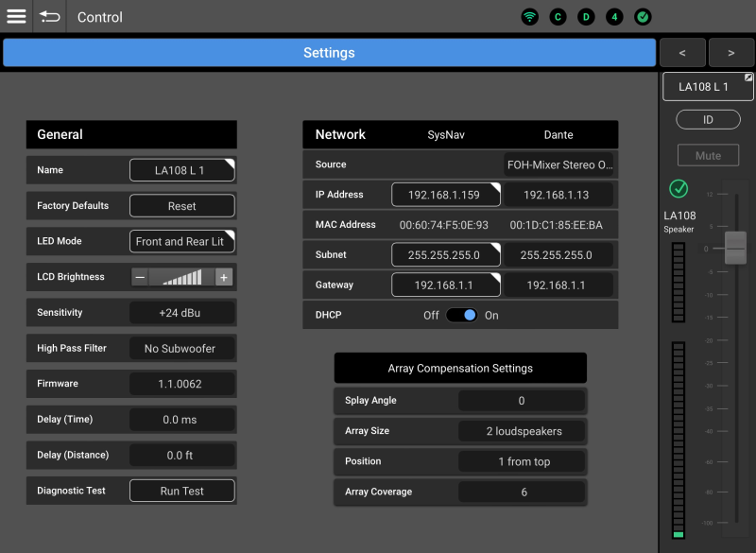Viewport: 756px width, 553px height.
Task: Open the LED Mode dropdown
Action: (x=181, y=241)
